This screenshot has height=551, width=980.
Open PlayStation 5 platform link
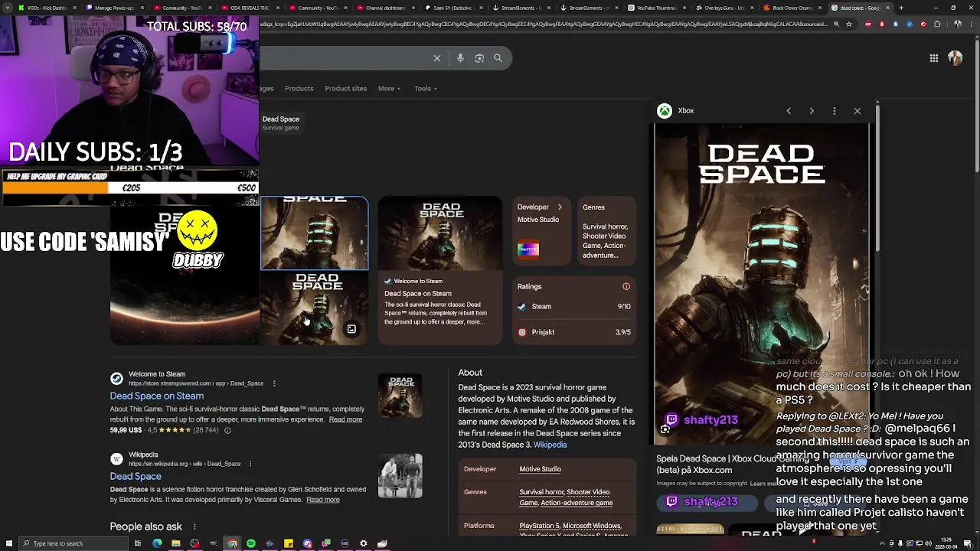[539, 526]
